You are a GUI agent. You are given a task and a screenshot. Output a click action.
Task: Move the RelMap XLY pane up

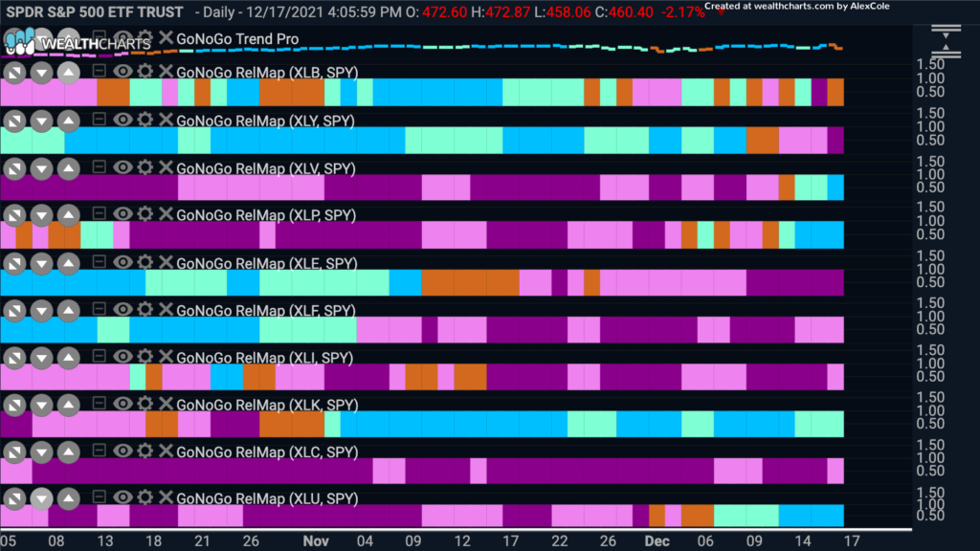point(68,121)
